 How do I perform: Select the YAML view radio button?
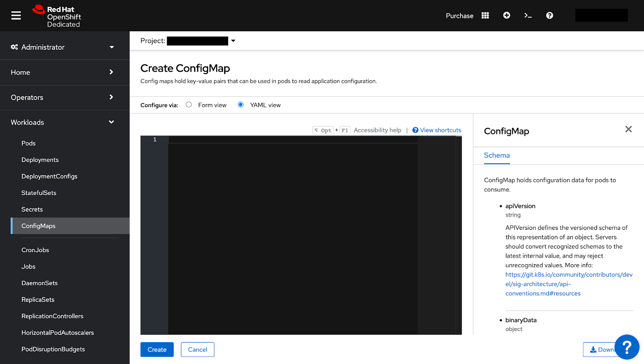click(241, 105)
